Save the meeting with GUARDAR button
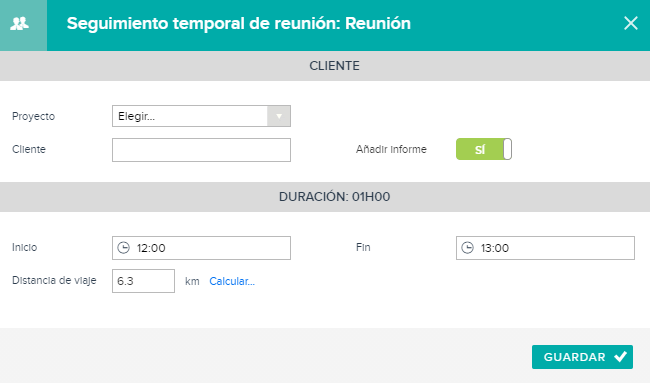This screenshot has width=650, height=383. (x=582, y=357)
